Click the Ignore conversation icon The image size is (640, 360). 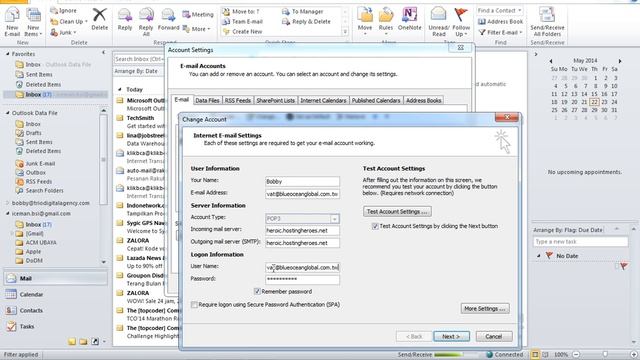(x=63, y=10)
